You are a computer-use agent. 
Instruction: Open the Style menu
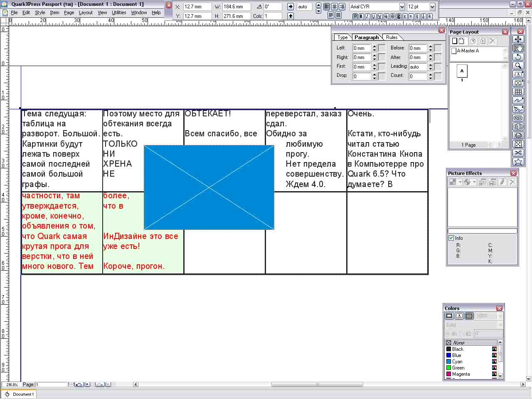40,12
